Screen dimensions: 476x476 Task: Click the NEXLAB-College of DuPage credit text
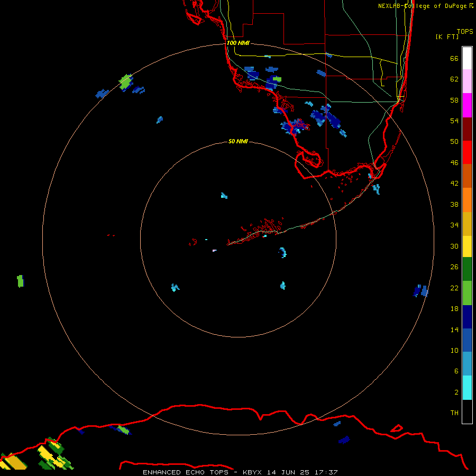click(x=426, y=6)
